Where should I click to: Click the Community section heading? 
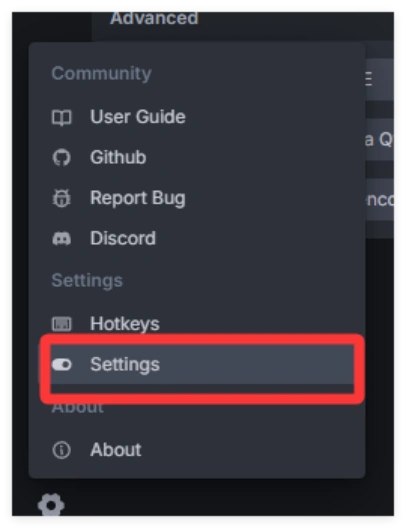coord(101,73)
